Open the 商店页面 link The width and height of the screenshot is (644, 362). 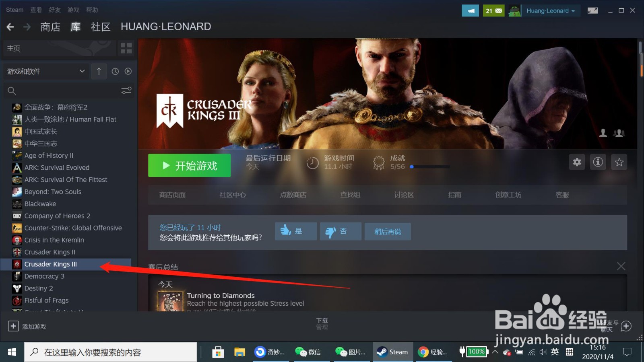pyautogui.click(x=172, y=195)
